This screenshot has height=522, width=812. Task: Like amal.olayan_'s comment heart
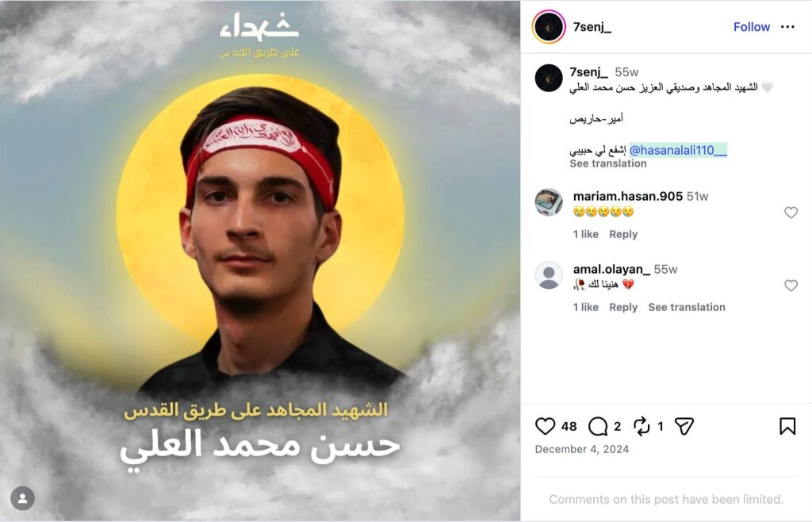[x=791, y=286]
